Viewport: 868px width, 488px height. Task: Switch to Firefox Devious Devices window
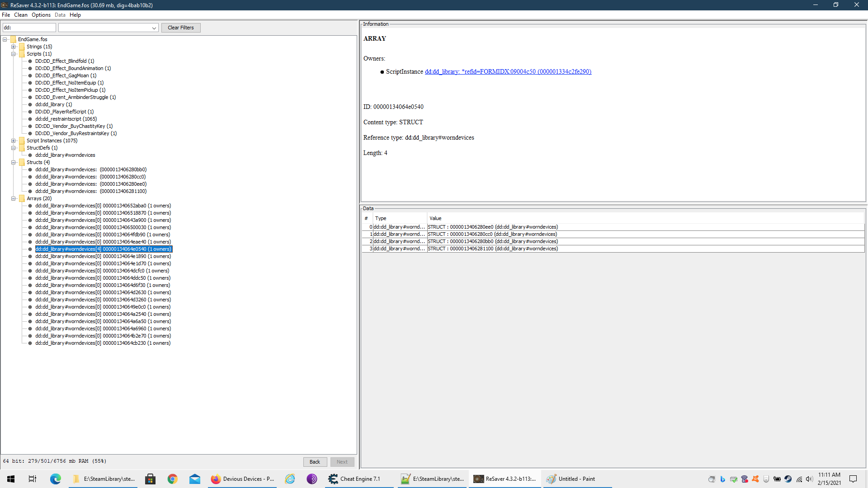point(242,479)
